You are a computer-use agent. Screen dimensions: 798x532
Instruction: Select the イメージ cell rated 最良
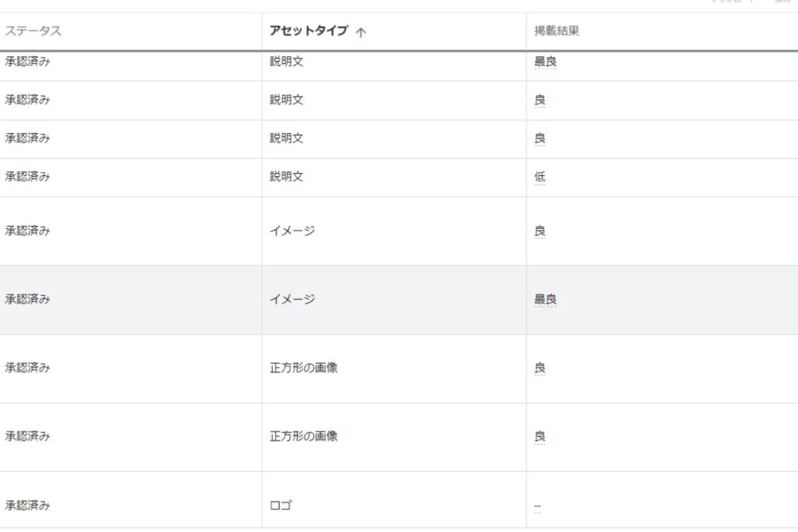(292, 299)
